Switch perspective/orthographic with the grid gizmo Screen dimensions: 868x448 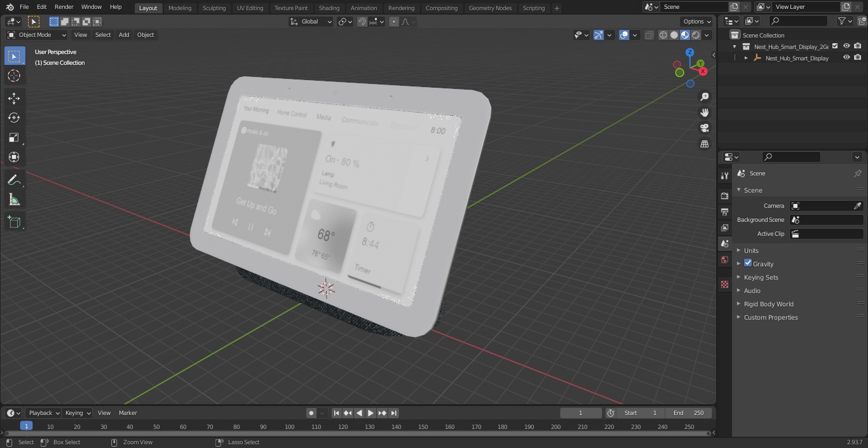coord(704,144)
